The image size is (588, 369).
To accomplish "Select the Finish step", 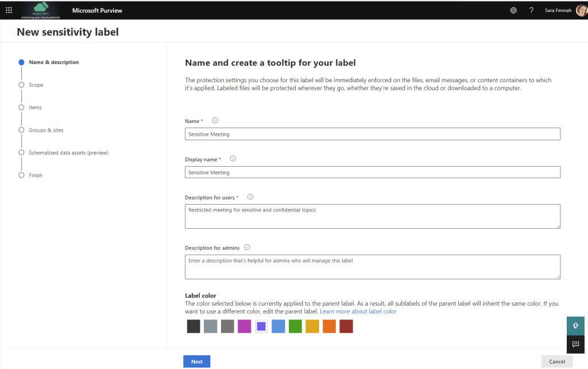I will 36,175.
